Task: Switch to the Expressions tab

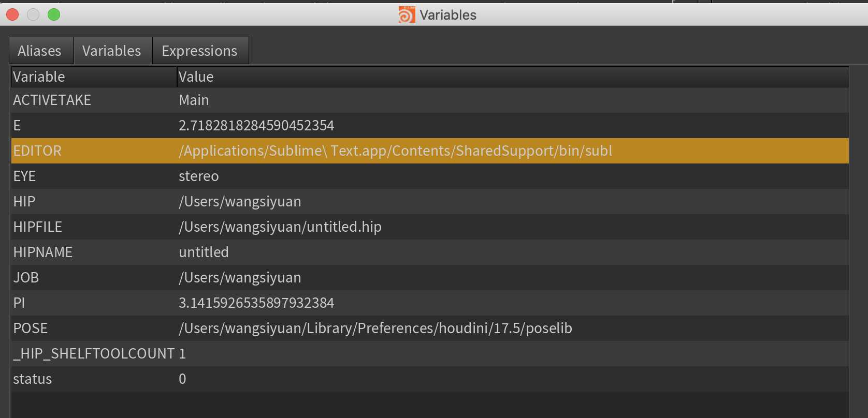Action: pos(200,51)
